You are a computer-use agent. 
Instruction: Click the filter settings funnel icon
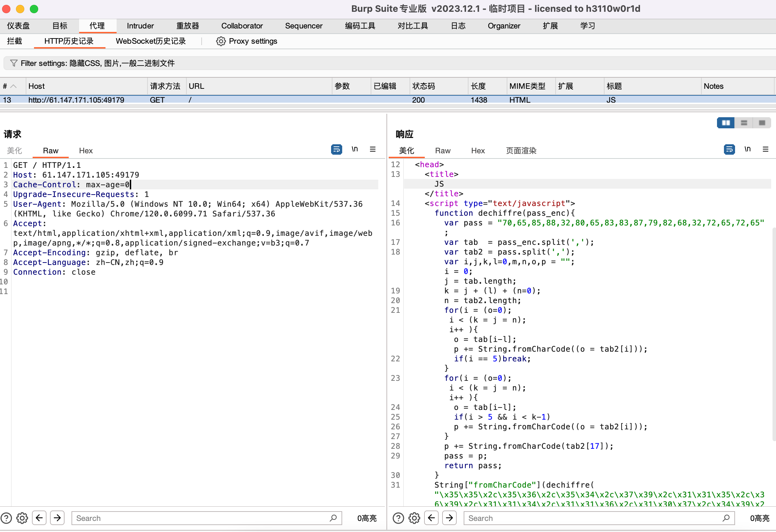(x=14, y=63)
